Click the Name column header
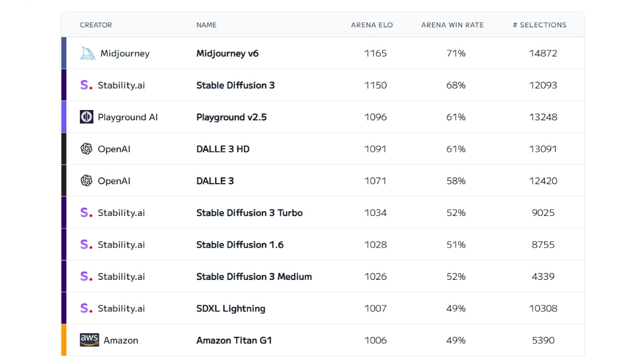 pos(207,25)
